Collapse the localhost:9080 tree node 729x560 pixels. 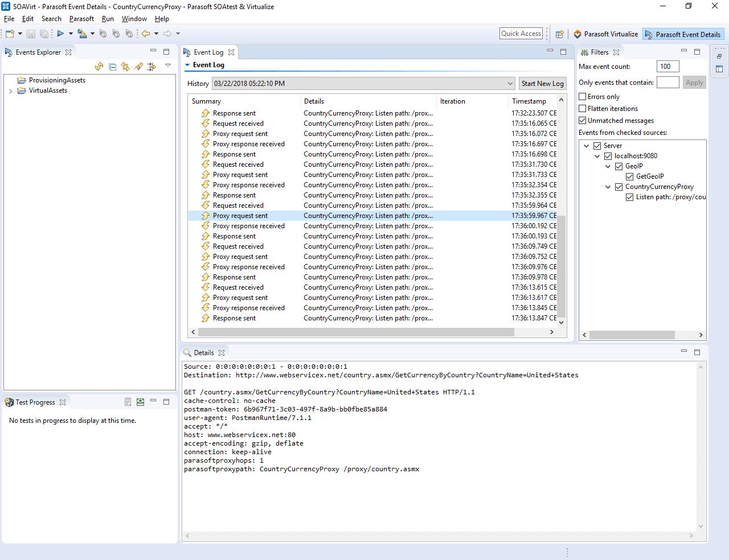[597, 156]
